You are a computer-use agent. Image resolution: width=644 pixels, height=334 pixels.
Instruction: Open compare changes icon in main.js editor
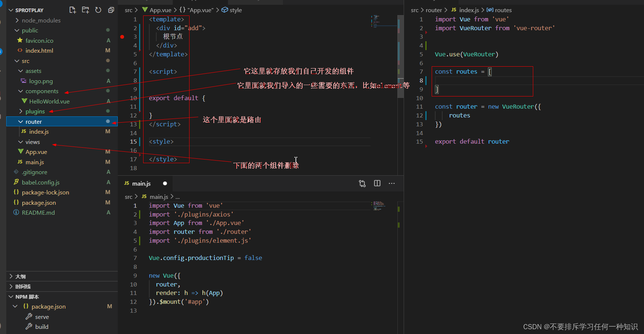362,183
